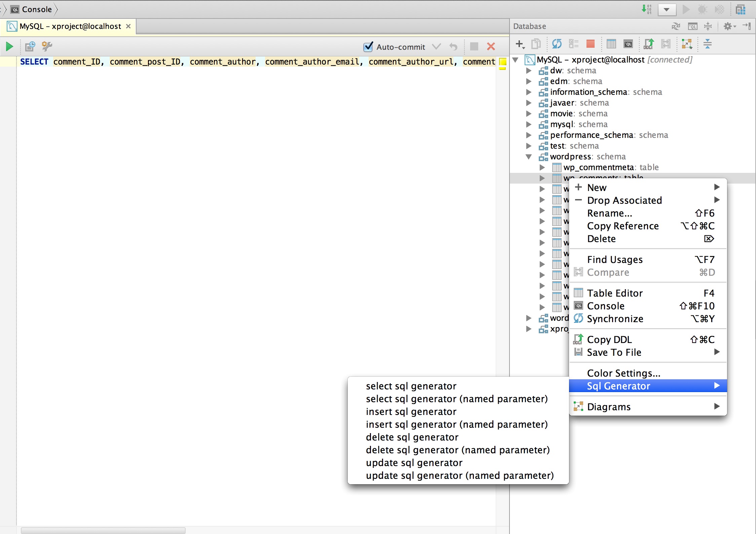Image resolution: width=756 pixels, height=534 pixels.
Task: Click the red cancel X in console toolbar
Action: [x=491, y=47]
